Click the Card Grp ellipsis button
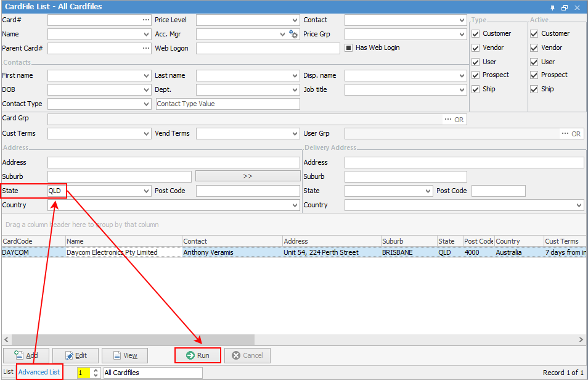The image size is (588, 380). (x=447, y=119)
